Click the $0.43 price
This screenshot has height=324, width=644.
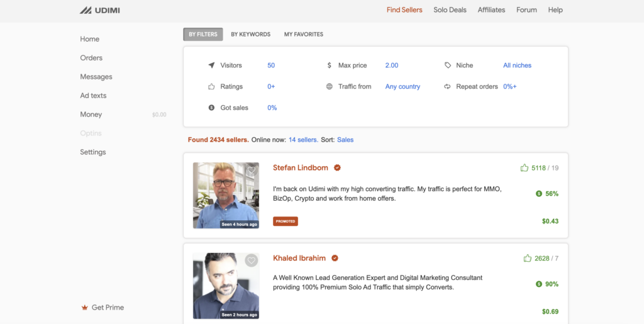pos(550,221)
